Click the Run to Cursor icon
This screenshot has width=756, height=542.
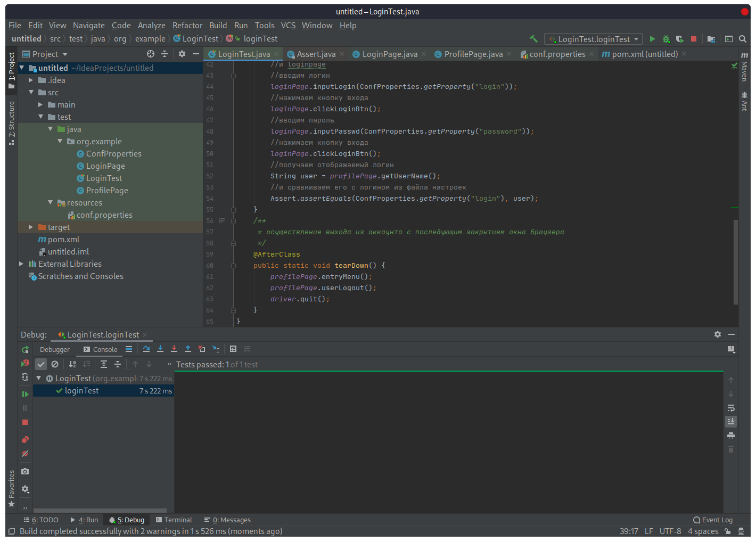click(216, 349)
